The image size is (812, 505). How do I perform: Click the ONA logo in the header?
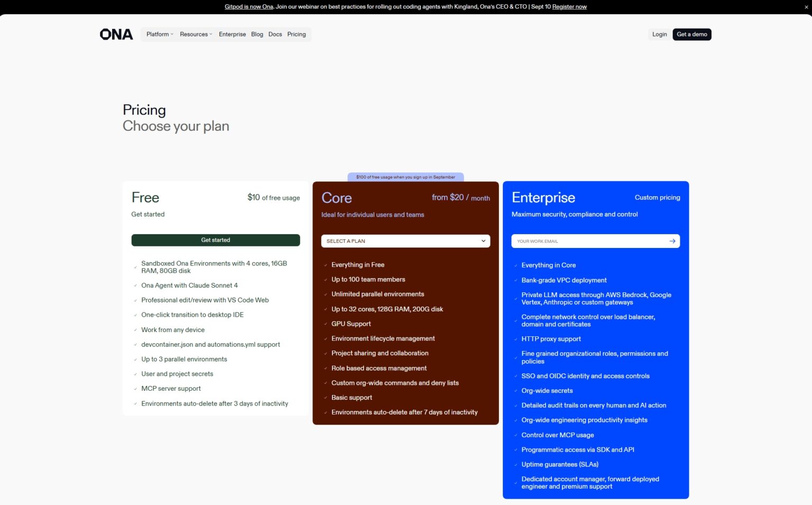116,34
